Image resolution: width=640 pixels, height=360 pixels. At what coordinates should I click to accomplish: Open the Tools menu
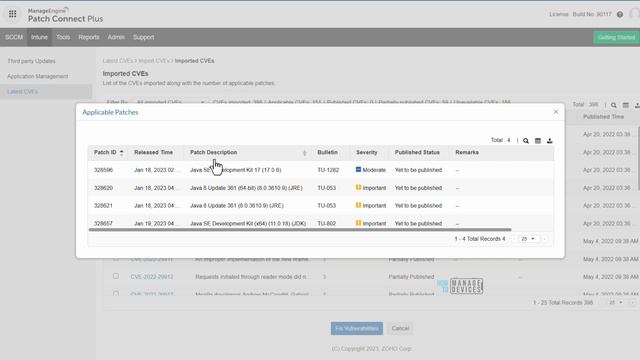pyautogui.click(x=63, y=37)
